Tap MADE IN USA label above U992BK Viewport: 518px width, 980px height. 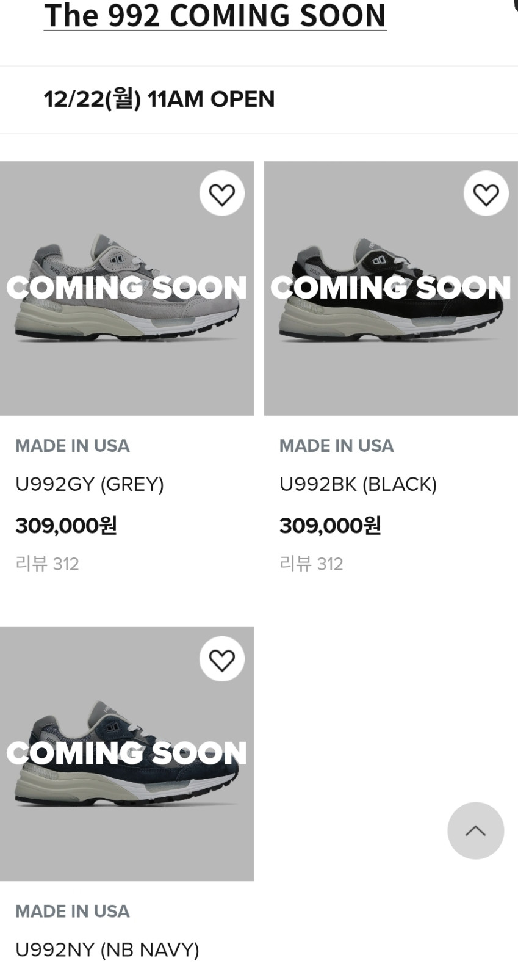336,446
